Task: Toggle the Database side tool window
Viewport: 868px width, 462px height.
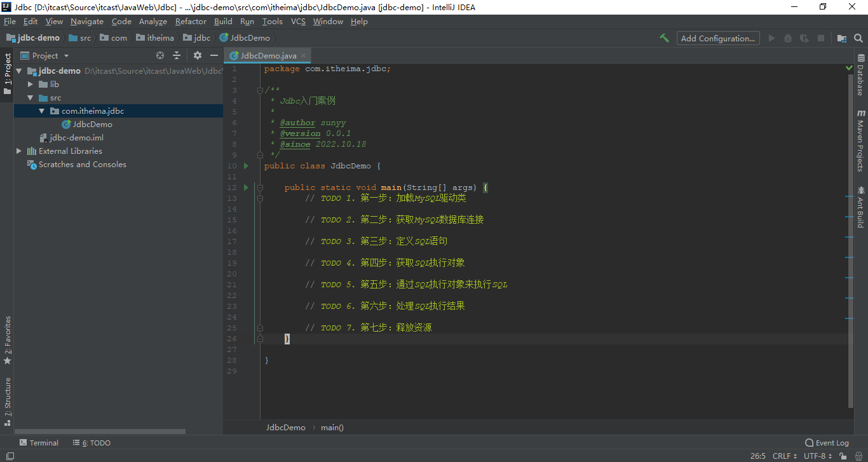Action: 861,75
